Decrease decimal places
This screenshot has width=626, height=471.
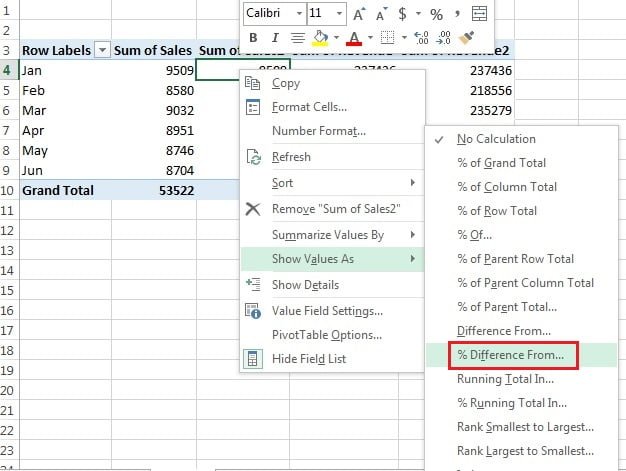coord(444,38)
